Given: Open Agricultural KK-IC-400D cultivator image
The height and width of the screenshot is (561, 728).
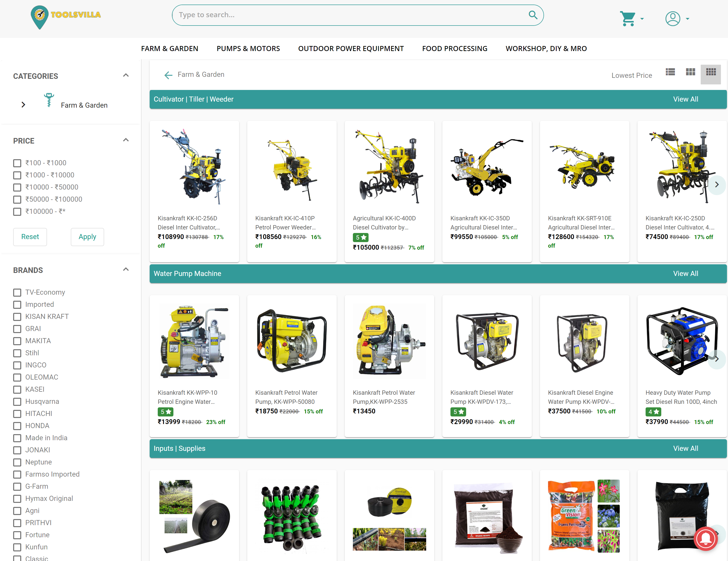Looking at the screenshot, I should point(389,167).
